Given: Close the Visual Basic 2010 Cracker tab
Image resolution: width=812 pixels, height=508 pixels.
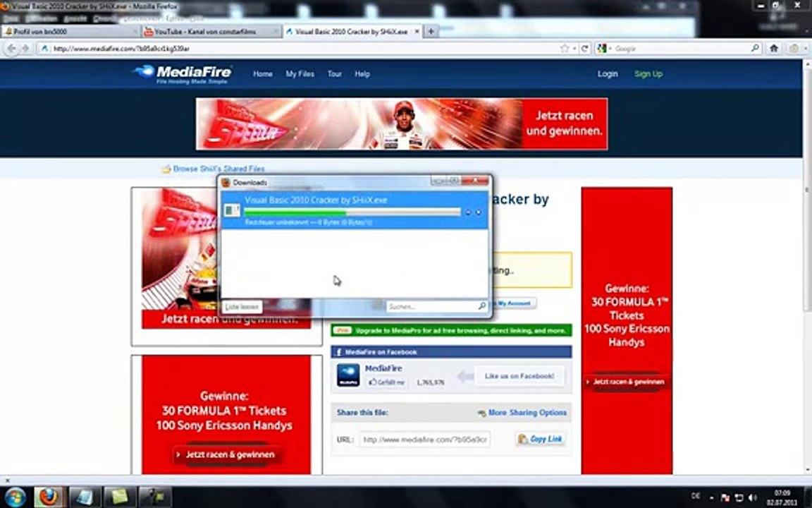Looking at the screenshot, I should pyautogui.click(x=417, y=32).
